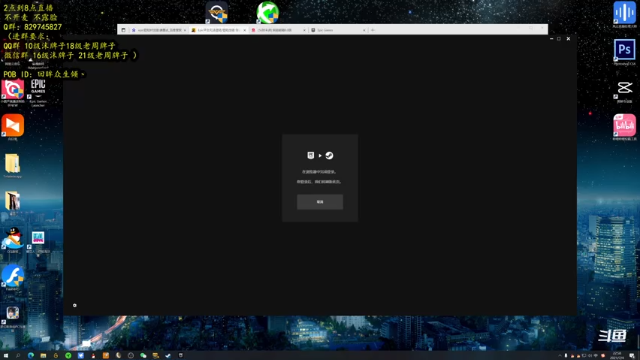Open File Explorer from the taskbar
This screenshot has width=640, height=360.
43,356
